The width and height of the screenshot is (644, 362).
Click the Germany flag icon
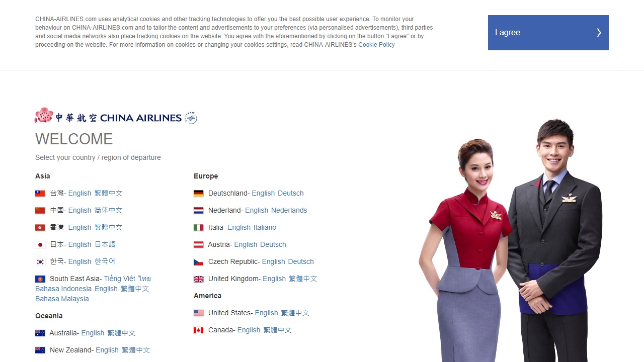[x=199, y=194]
